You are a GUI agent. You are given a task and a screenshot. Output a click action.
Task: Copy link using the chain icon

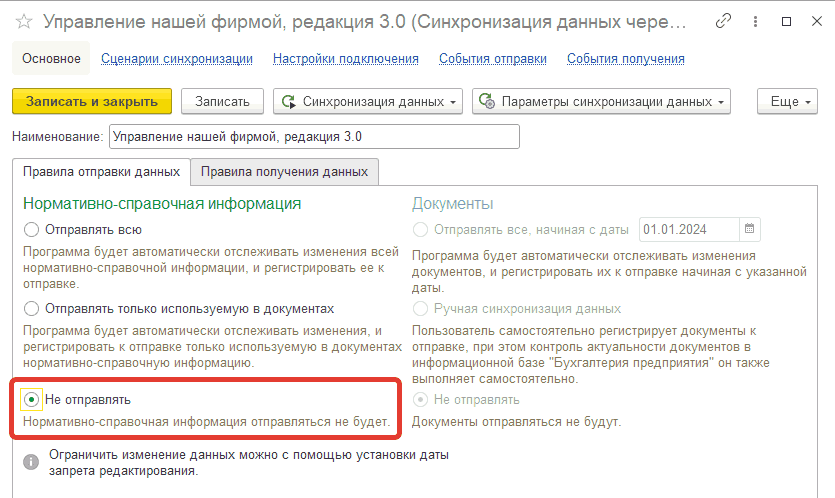tap(723, 21)
